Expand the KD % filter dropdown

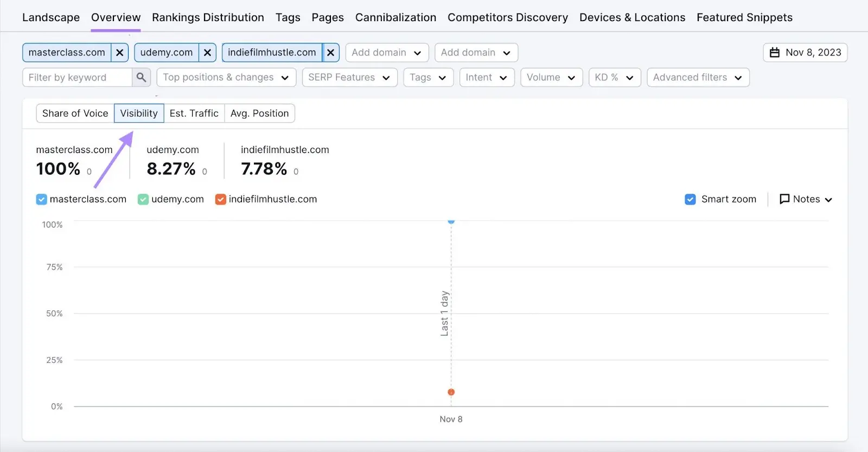coord(615,77)
